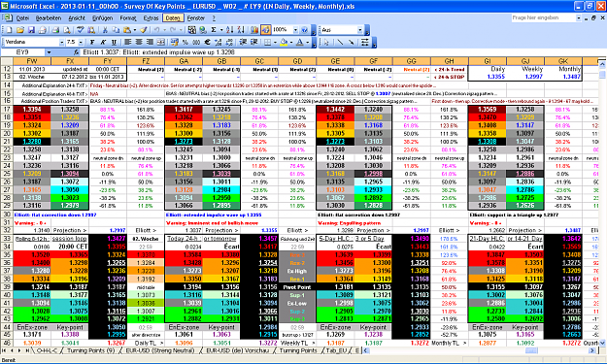
Task: Click the New workbook icon
Action: point(10,30)
